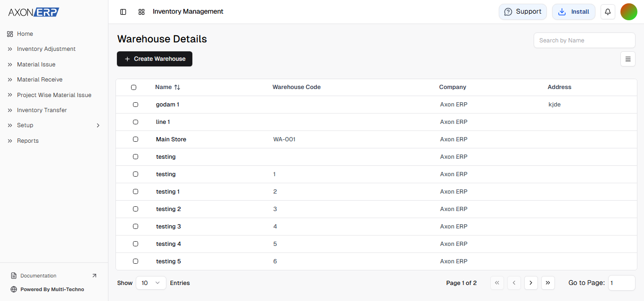This screenshot has width=644, height=301.
Task: Toggle the sidebar panel icon
Action: point(123,12)
